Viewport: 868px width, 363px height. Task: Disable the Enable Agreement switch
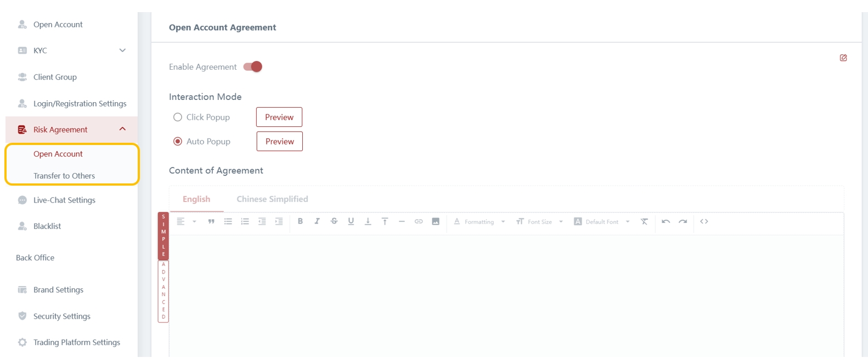point(253,67)
